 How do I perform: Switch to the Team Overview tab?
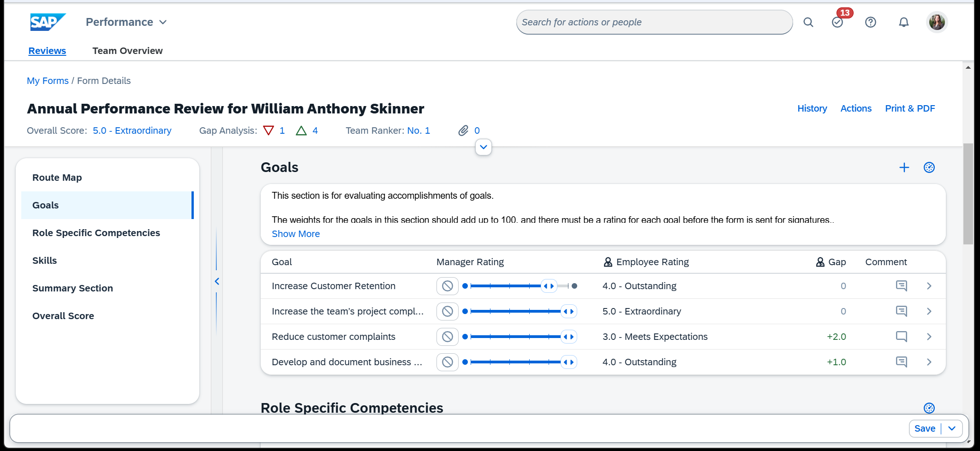(x=127, y=51)
